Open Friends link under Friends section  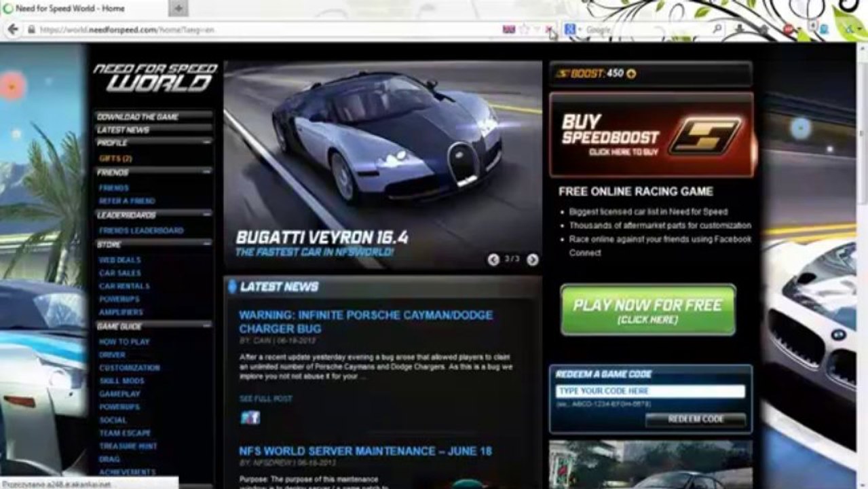(x=114, y=187)
